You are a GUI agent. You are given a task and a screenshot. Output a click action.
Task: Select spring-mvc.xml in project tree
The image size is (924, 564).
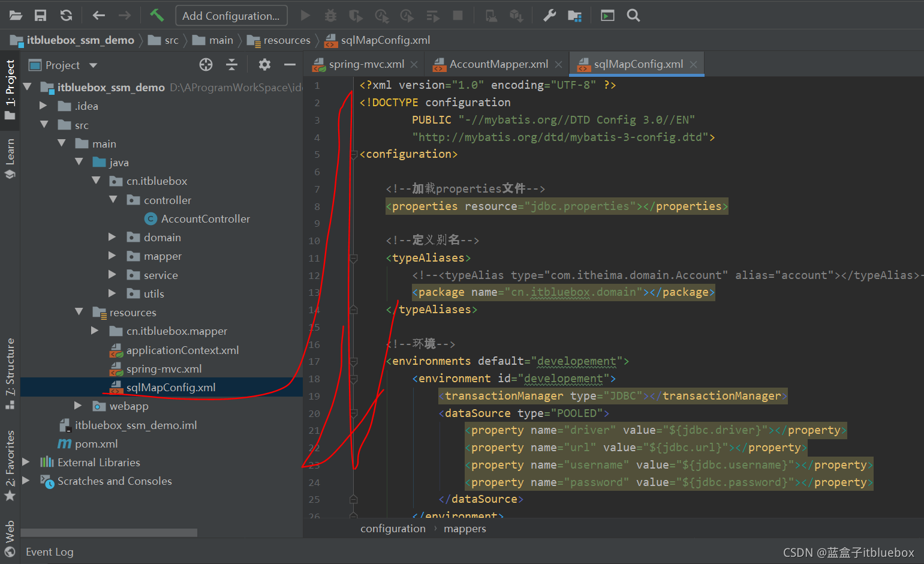[164, 369]
